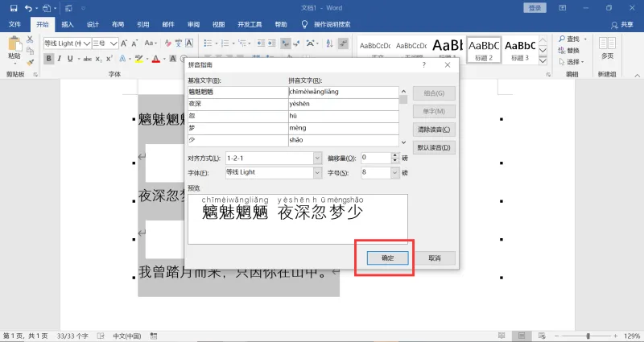The height and width of the screenshot is (342, 644).
Task: Switch to the 插入 ribbon tab
Action: pos(68,25)
